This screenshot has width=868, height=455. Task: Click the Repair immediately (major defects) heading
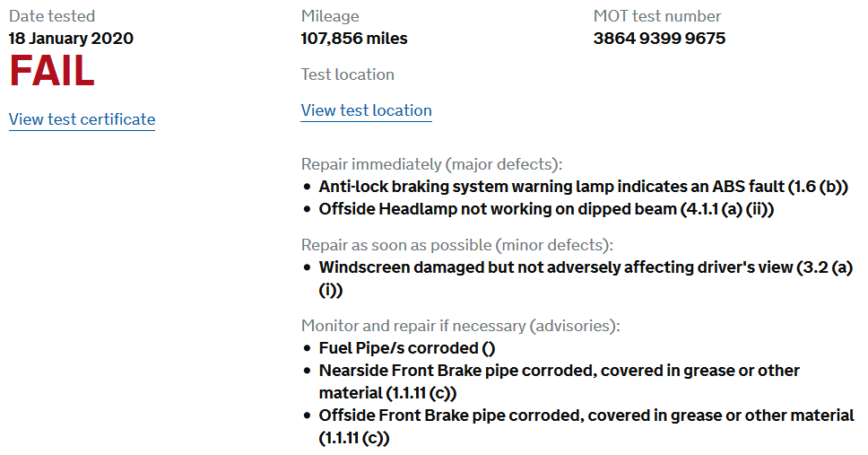(x=432, y=164)
